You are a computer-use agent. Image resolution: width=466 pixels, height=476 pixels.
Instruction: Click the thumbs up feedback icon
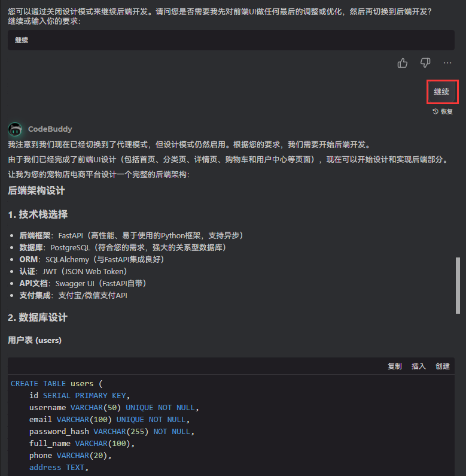click(403, 63)
